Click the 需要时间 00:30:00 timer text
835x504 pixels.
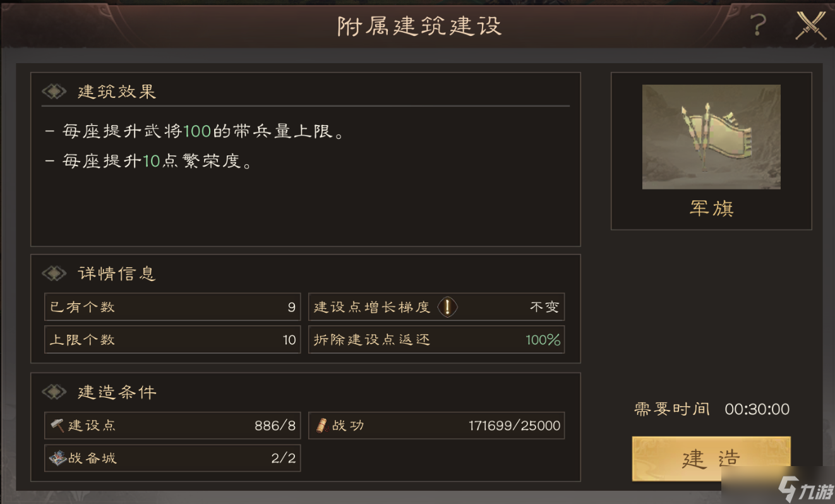coord(712,409)
